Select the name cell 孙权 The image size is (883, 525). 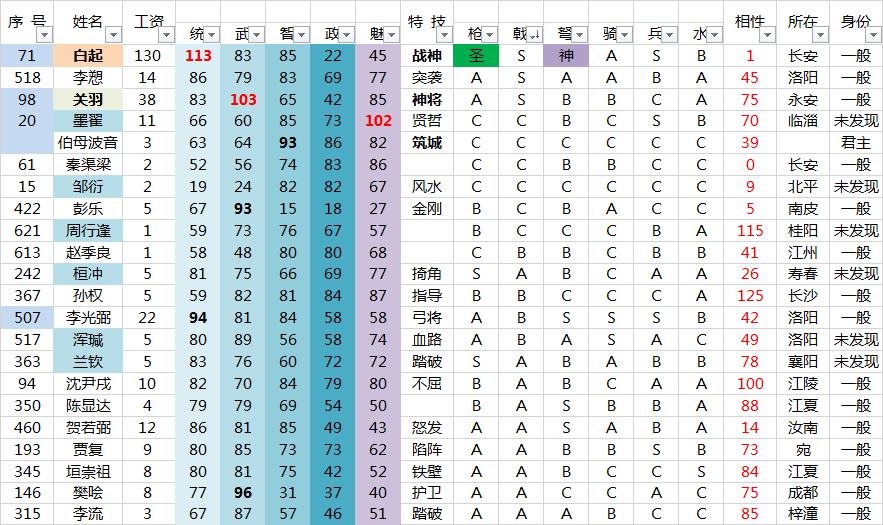pyautogui.click(x=88, y=296)
